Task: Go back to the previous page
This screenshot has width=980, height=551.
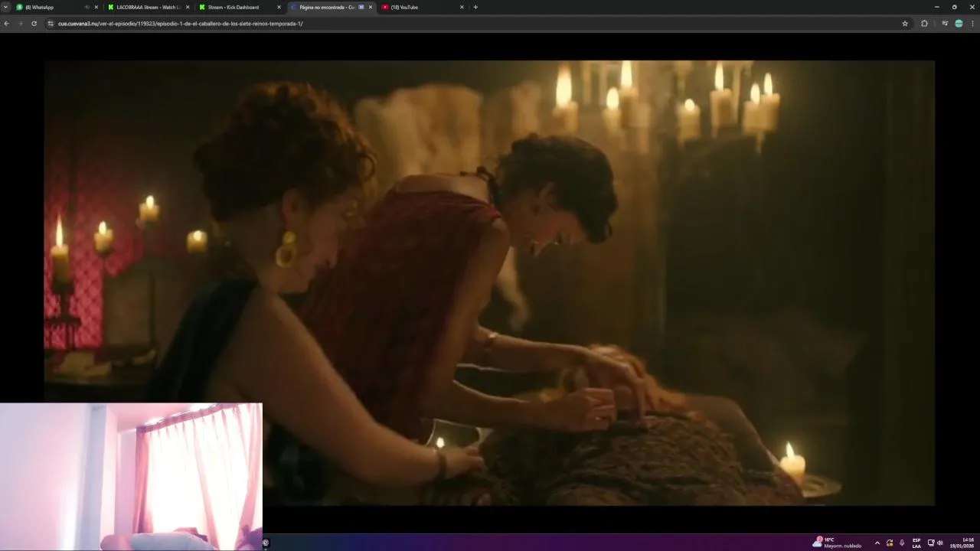Action: click(7, 23)
